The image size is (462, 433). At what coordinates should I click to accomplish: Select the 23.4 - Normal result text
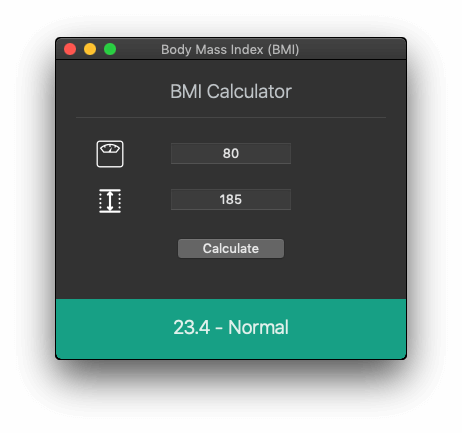click(x=231, y=327)
